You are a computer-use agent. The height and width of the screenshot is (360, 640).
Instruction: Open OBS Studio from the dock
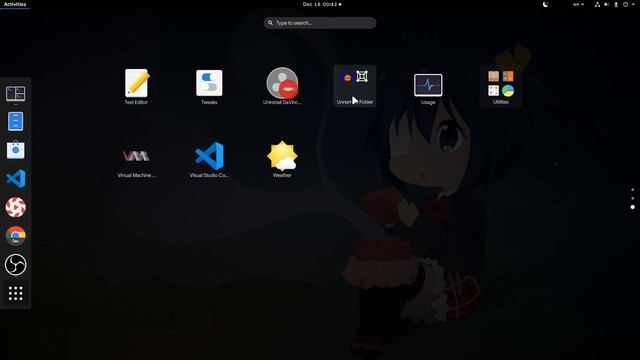tap(16, 264)
